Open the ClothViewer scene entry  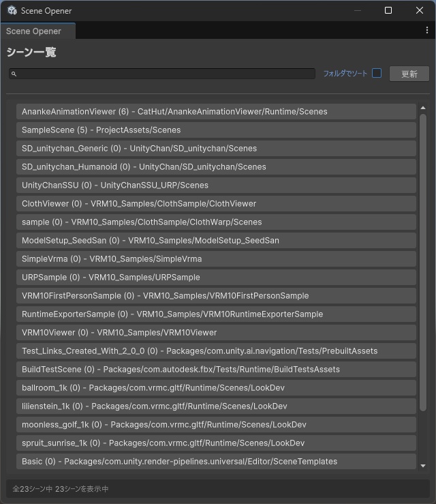[x=216, y=204]
